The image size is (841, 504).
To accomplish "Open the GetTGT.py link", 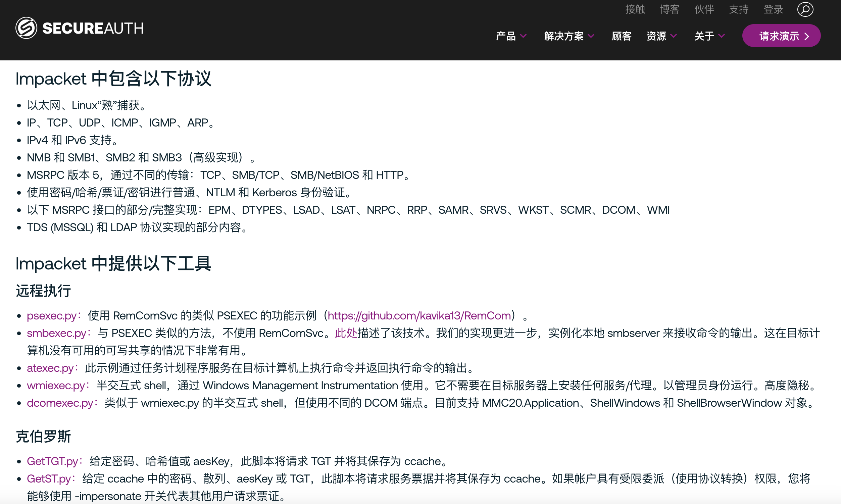I will coord(53,461).
